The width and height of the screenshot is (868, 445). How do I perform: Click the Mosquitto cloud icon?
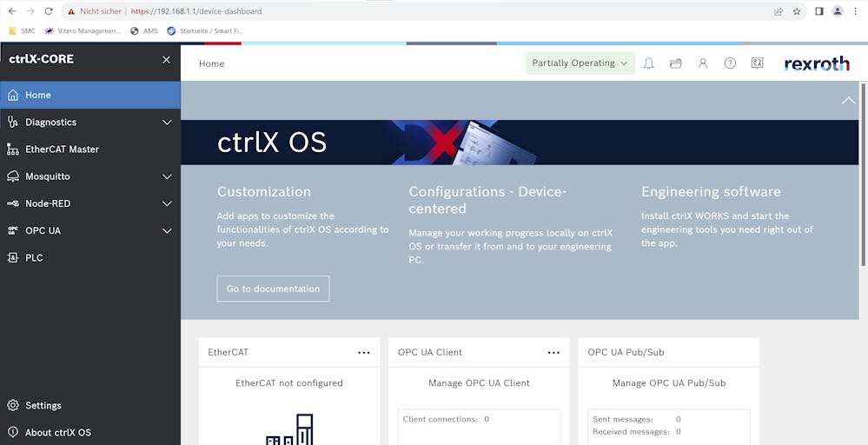pyautogui.click(x=13, y=176)
